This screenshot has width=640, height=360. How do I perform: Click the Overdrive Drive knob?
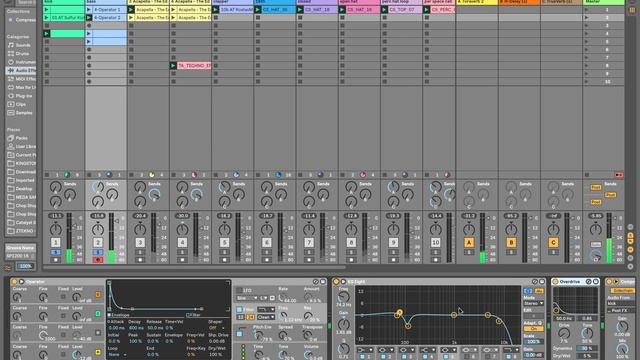click(564, 333)
